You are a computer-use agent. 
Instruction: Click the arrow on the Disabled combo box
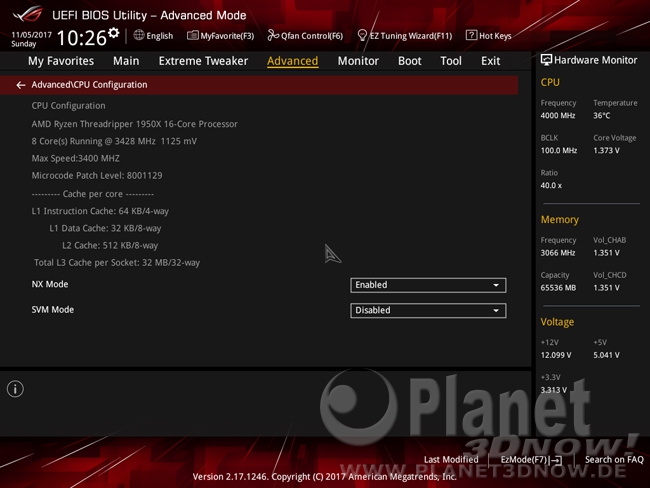(496, 311)
